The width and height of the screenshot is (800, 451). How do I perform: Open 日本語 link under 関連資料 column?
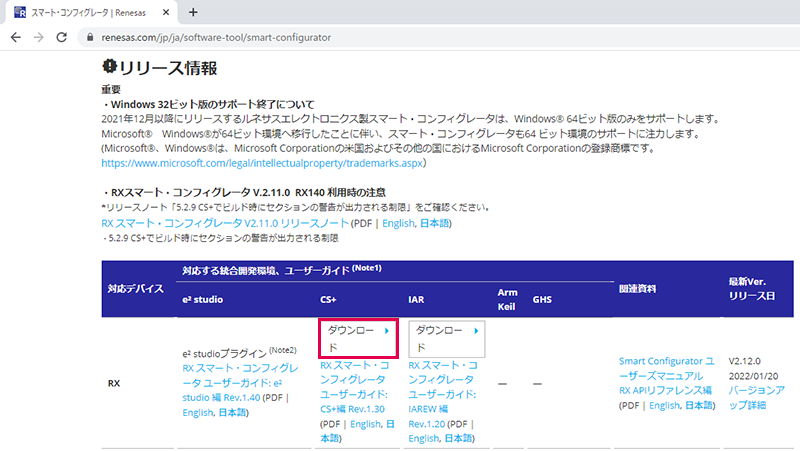pyautogui.click(x=698, y=406)
